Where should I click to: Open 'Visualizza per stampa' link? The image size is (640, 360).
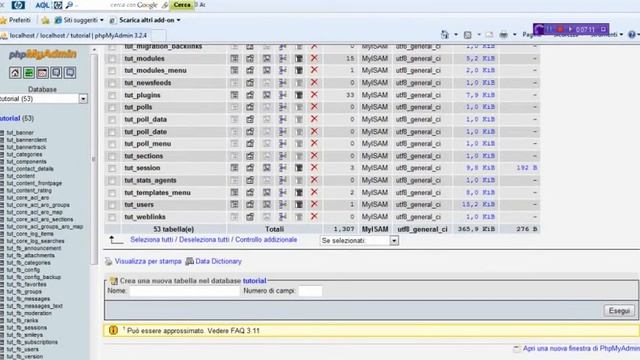(148, 261)
